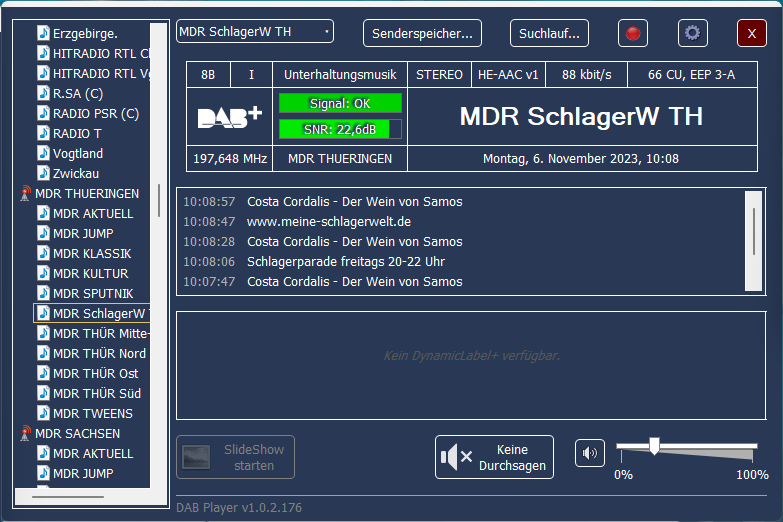Start the Suchlauf channel scan

pos(549,33)
